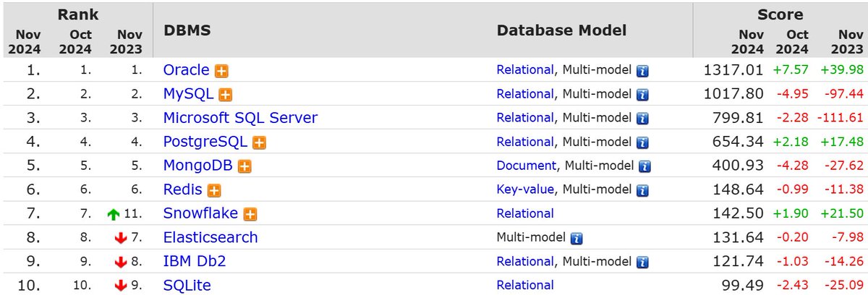This screenshot has height=295, width=868.
Task: Open the SQLite DBMS link
Action: [x=187, y=285]
